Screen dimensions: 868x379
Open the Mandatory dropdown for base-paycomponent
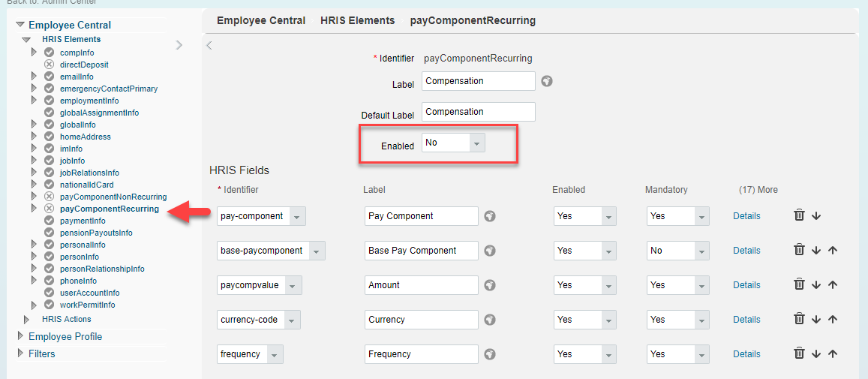tap(677, 251)
